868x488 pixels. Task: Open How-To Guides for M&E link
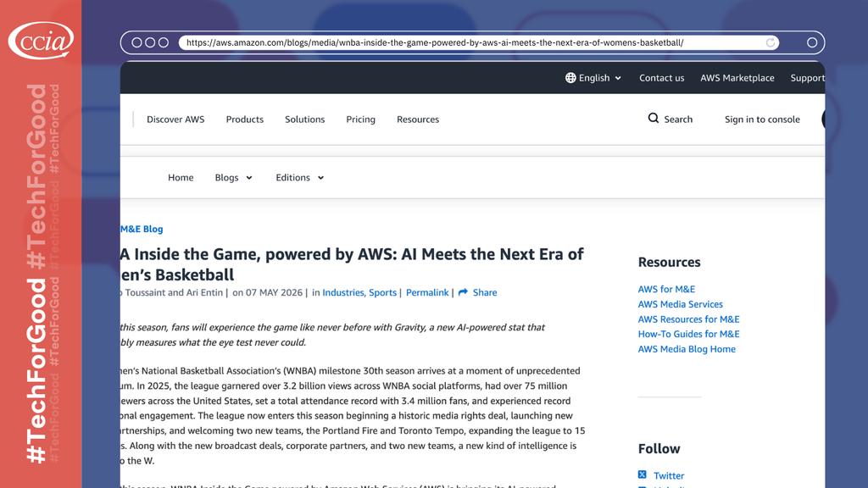688,334
